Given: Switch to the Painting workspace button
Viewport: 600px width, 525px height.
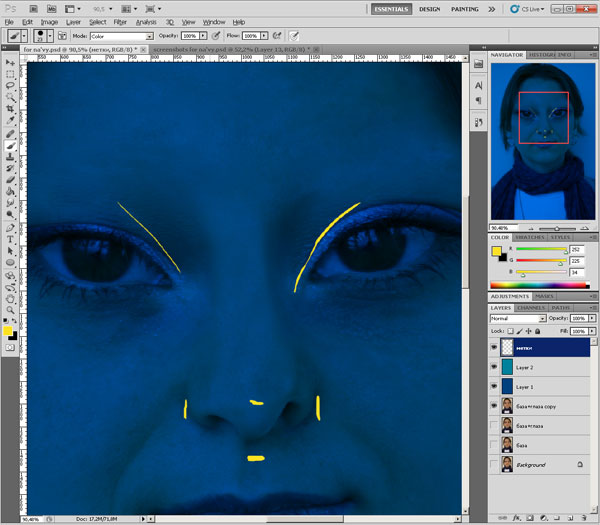Looking at the screenshot, I should tap(463, 8).
